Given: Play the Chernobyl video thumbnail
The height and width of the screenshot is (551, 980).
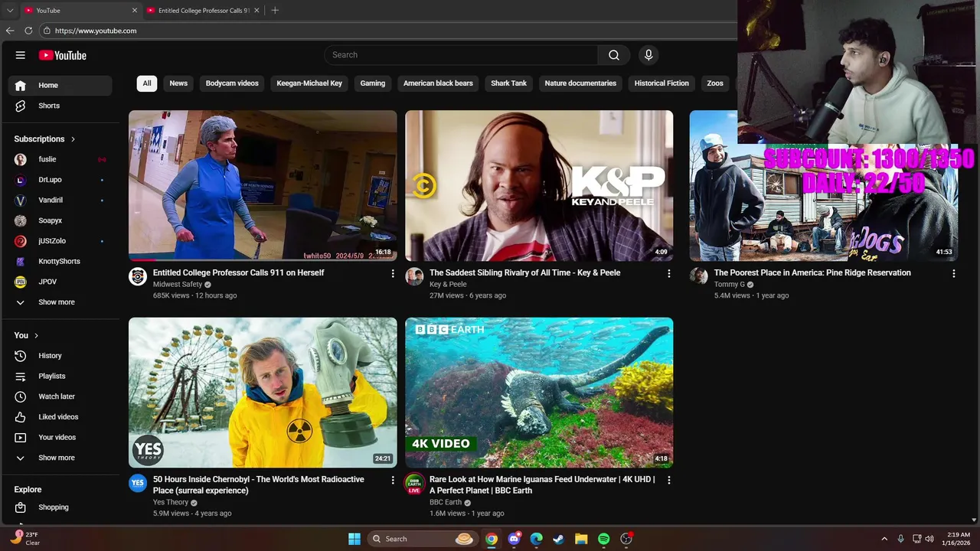Looking at the screenshot, I should [263, 393].
